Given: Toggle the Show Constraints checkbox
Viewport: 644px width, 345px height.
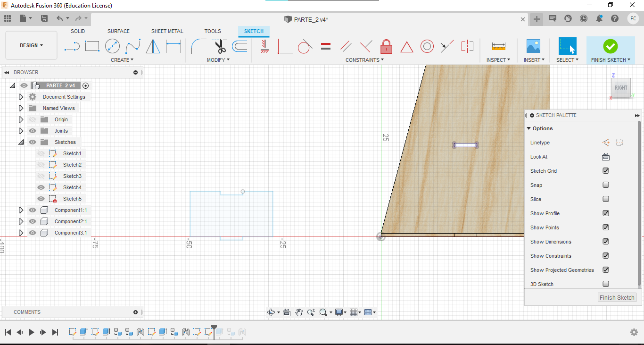Looking at the screenshot, I should [x=606, y=256].
